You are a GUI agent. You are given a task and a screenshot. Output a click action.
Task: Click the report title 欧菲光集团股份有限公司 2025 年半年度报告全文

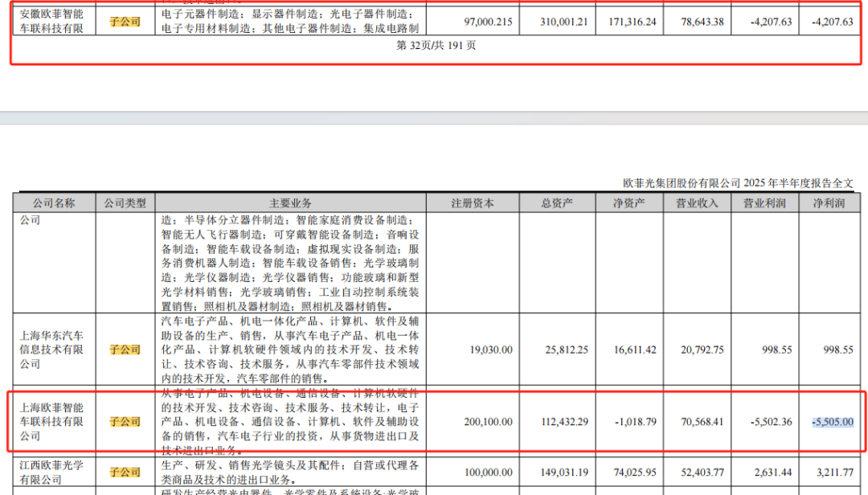coord(738,183)
